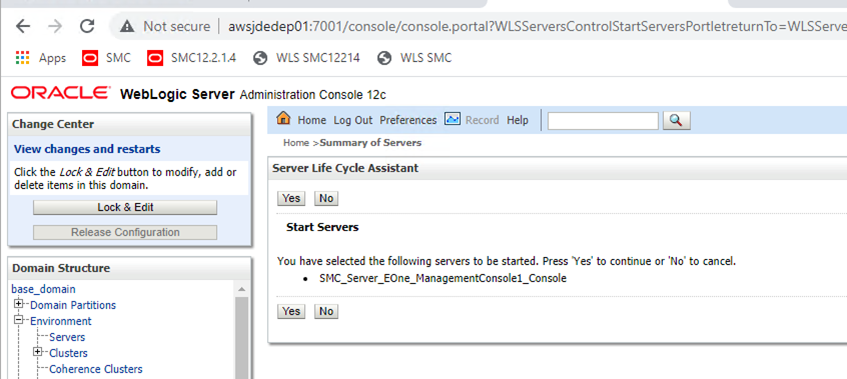Click the lower No button
The image size is (847, 379).
(x=326, y=311)
